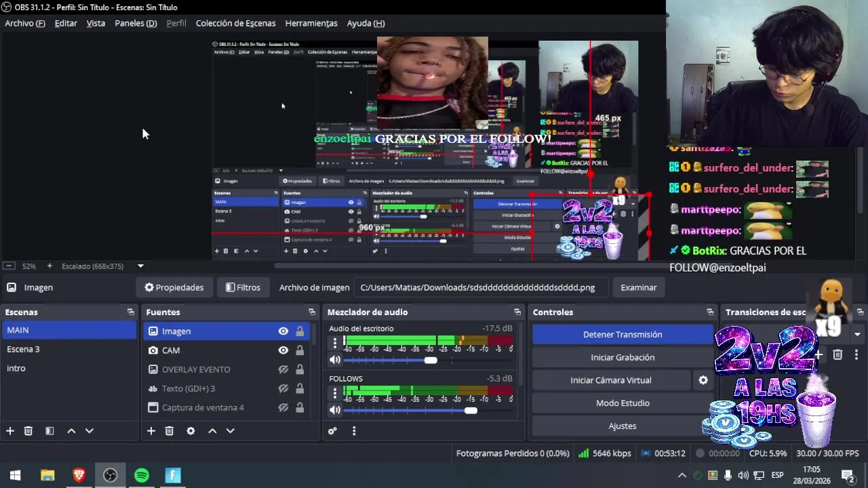Open Brave browser from taskbar

point(79,475)
